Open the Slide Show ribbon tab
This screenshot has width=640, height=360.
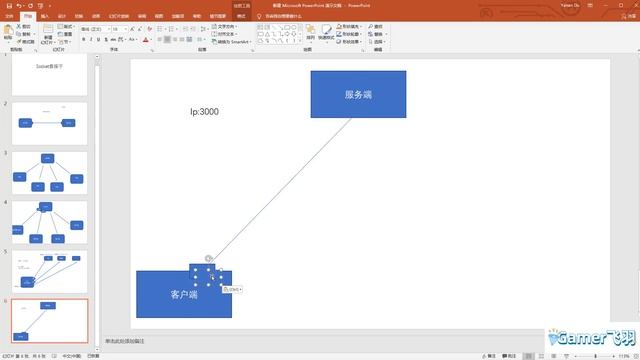tap(119, 16)
